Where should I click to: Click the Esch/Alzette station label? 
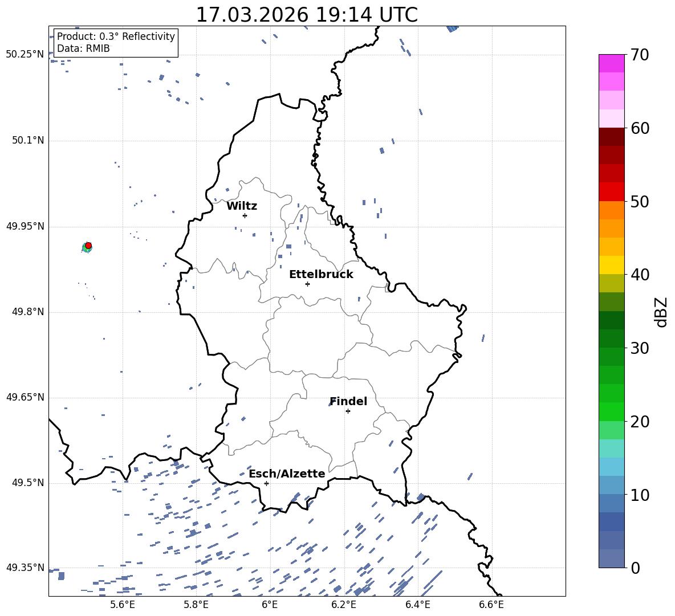click(287, 474)
